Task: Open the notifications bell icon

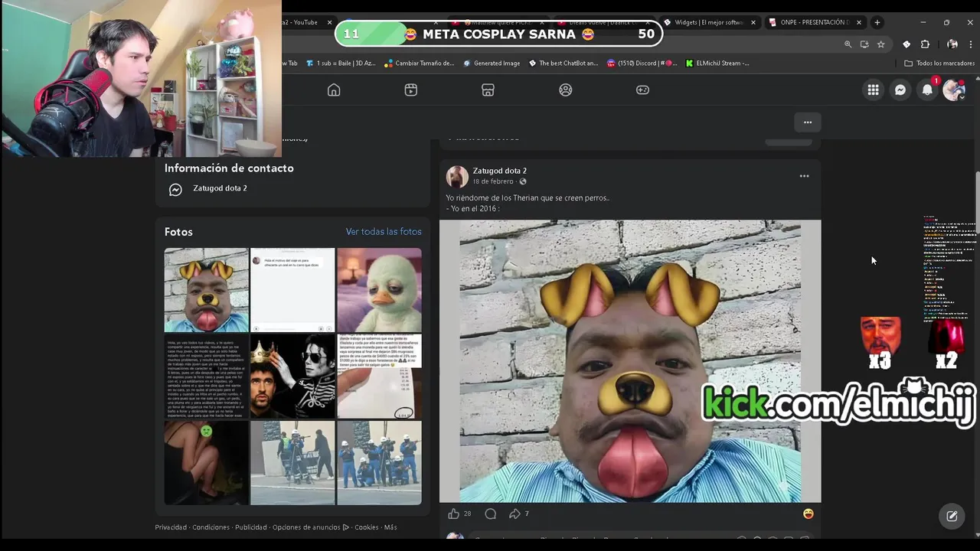Action: [x=927, y=90]
